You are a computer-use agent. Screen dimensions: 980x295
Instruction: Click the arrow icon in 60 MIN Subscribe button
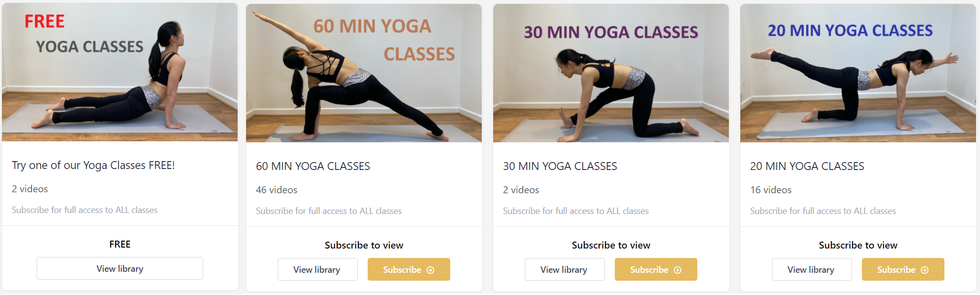click(430, 270)
